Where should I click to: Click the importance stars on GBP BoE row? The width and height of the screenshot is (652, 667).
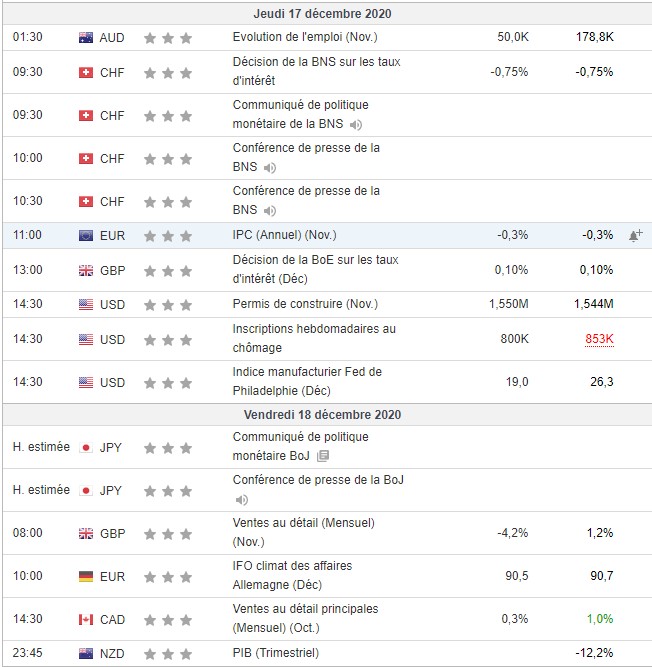click(x=167, y=270)
